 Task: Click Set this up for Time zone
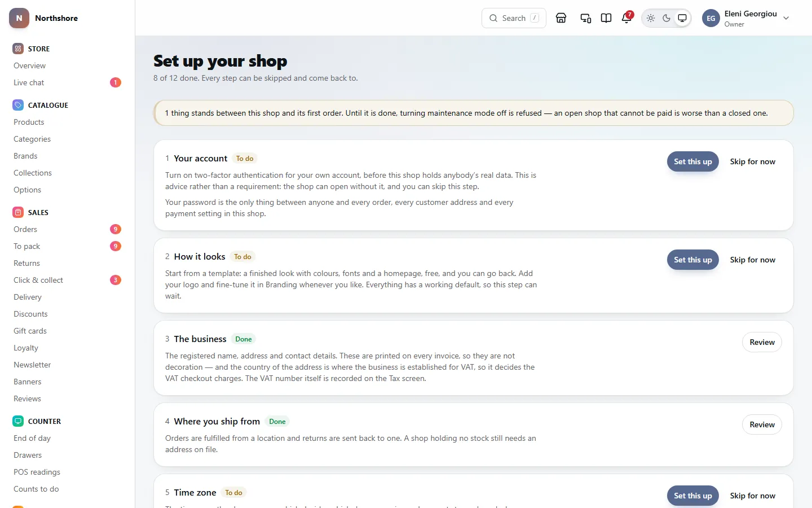pos(693,496)
